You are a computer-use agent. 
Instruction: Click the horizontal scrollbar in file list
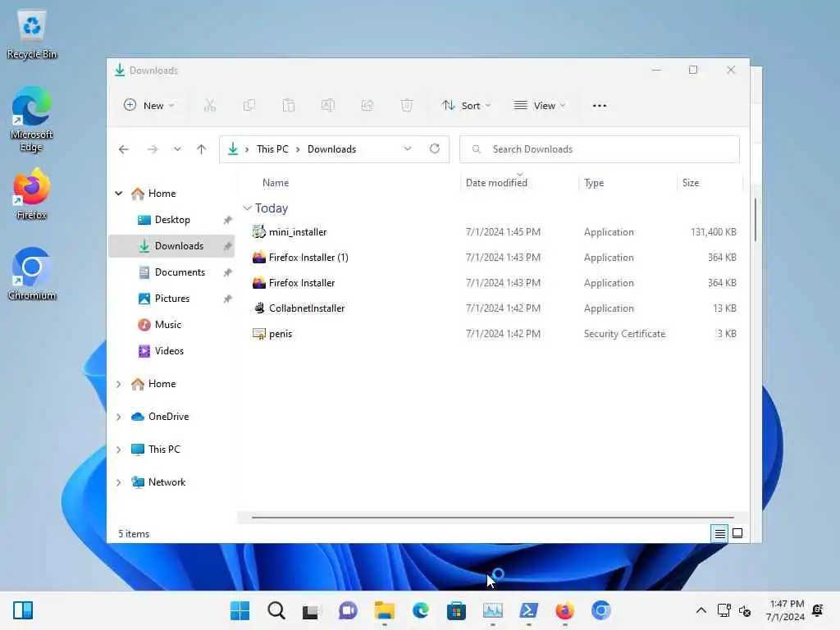click(x=492, y=518)
